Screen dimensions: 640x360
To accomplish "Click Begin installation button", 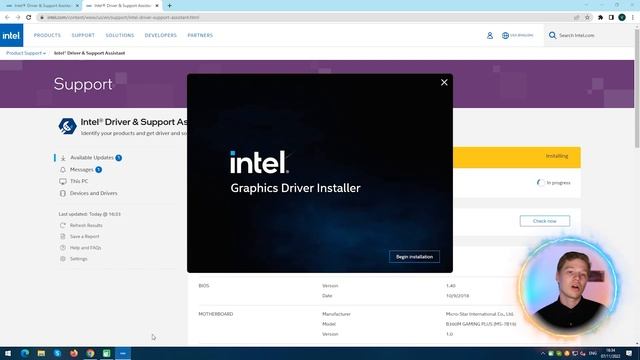I will pos(414,257).
